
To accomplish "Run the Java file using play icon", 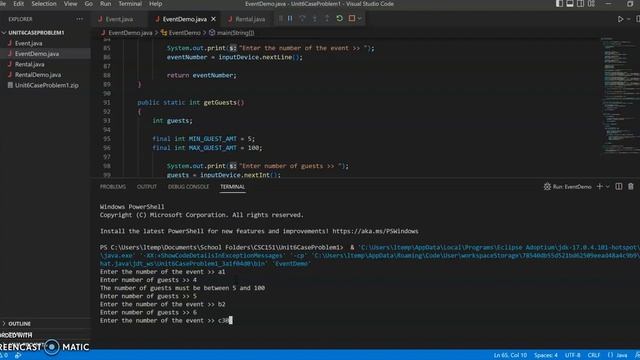I will point(620,19).
